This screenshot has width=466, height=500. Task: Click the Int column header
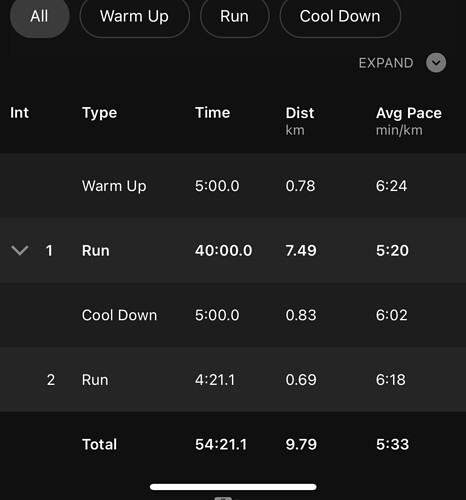(19, 113)
